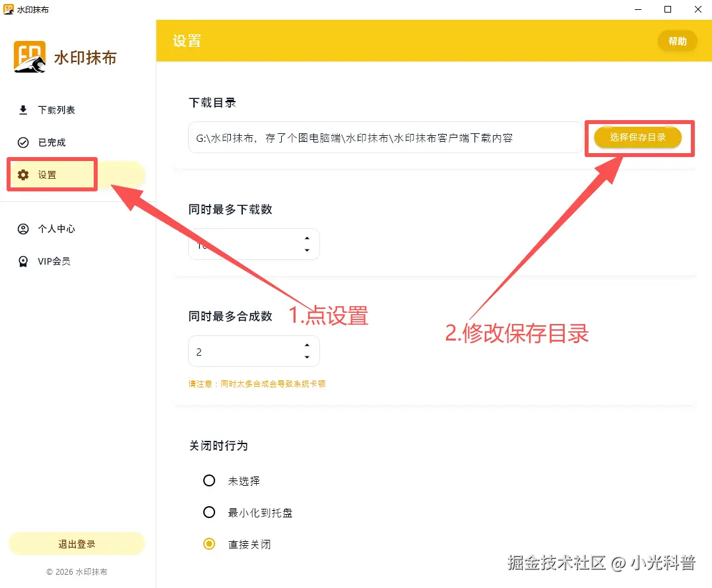Viewport: 712px width, 588px height.
Task: Click the badge icon beside VIP会员
Action: click(23, 261)
